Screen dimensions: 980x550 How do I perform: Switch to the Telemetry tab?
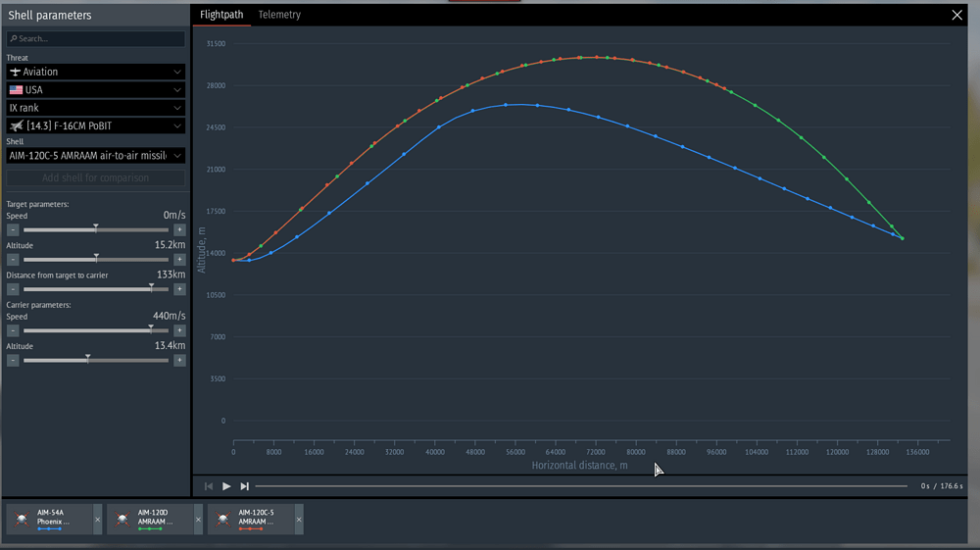(279, 15)
